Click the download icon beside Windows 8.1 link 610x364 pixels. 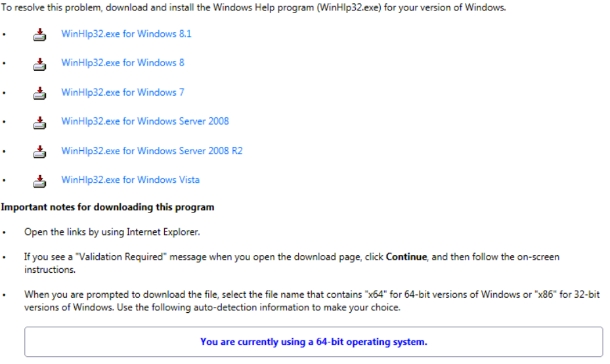click(x=40, y=34)
